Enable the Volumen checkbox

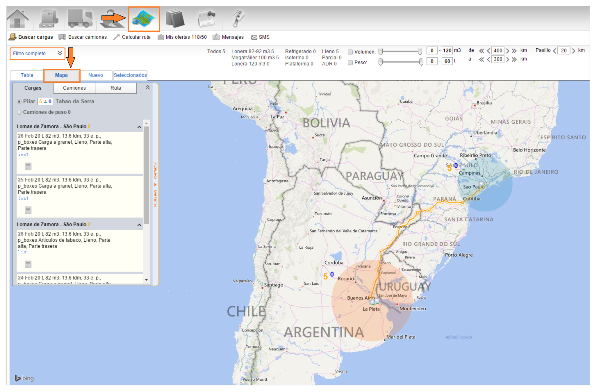point(350,52)
